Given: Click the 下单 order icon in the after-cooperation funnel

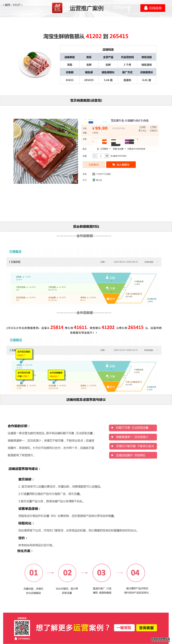Looking at the screenshot, I should [x=107, y=376].
